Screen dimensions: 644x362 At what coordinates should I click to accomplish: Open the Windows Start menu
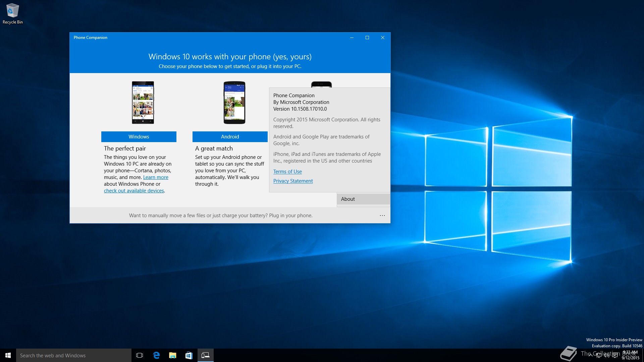8,355
